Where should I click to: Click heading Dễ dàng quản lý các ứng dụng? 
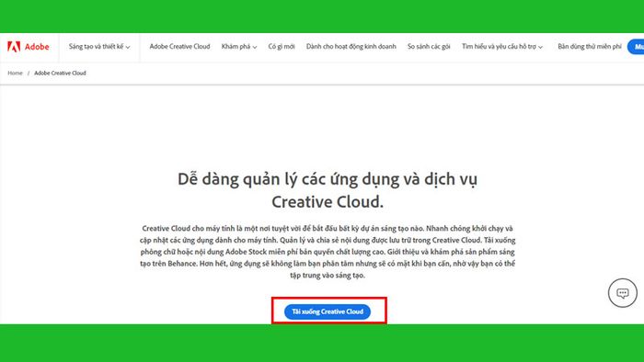point(328,190)
